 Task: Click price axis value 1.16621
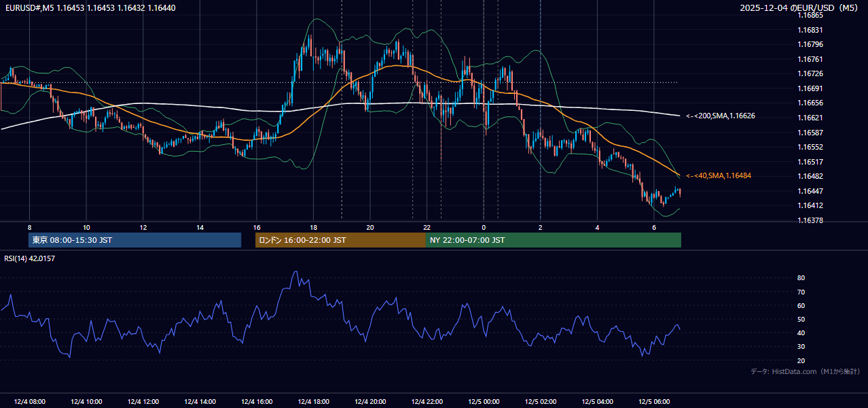[811, 118]
